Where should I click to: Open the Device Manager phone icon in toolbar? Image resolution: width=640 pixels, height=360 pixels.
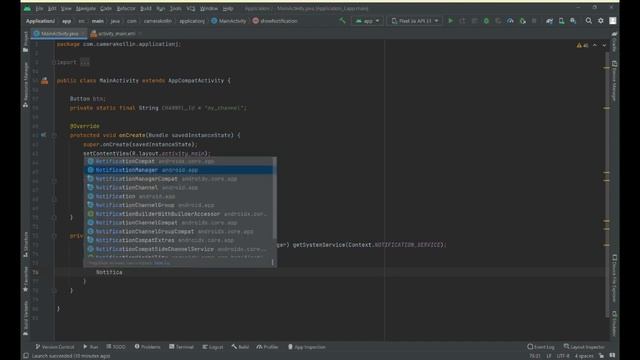[x=561, y=20]
